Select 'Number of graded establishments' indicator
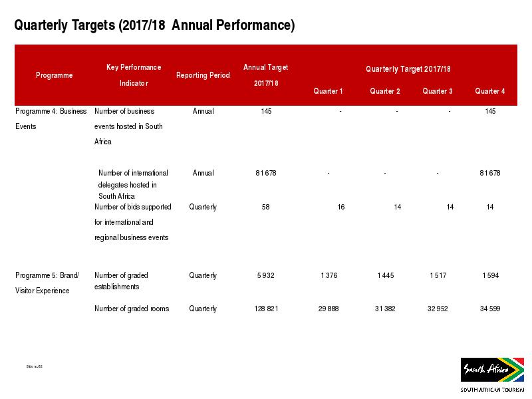The image size is (532, 399). 121,281
